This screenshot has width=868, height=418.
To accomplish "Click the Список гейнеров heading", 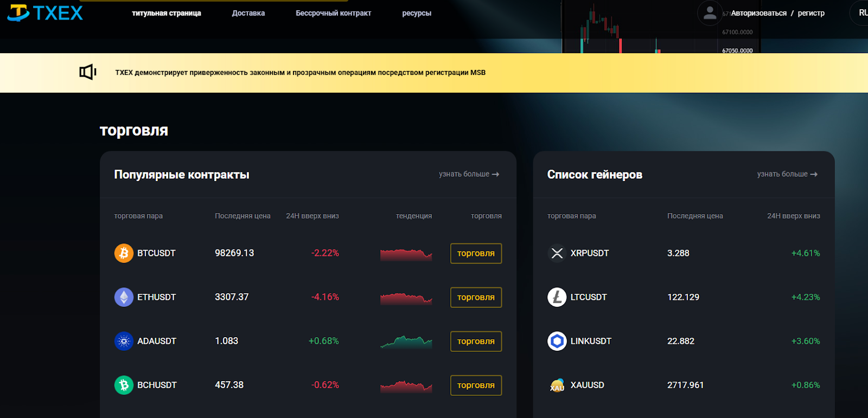I will pyautogui.click(x=595, y=175).
